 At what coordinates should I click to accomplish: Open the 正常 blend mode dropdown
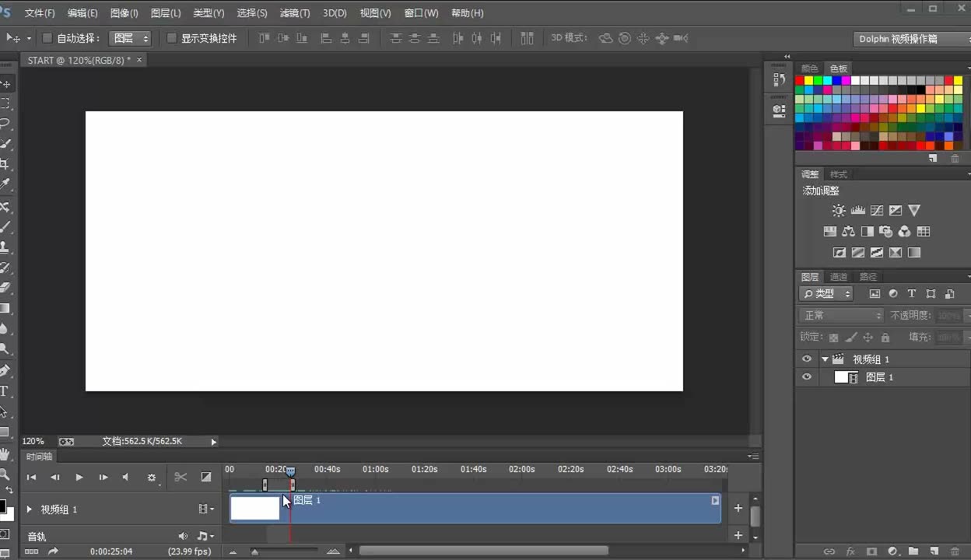[x=841, y=315]
